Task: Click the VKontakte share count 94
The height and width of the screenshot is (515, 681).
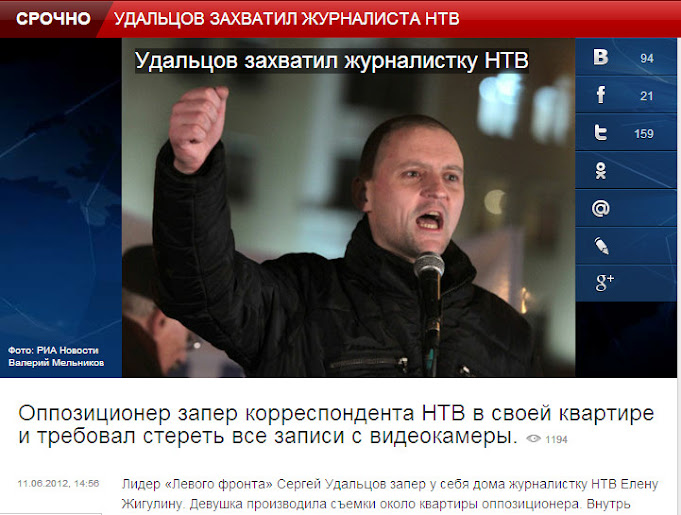Action: [647, 58]
